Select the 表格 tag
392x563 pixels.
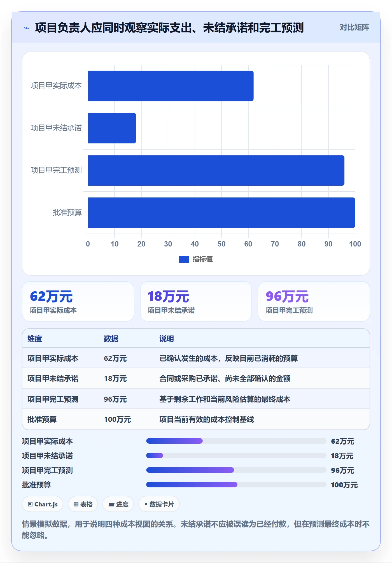(83, 504)
